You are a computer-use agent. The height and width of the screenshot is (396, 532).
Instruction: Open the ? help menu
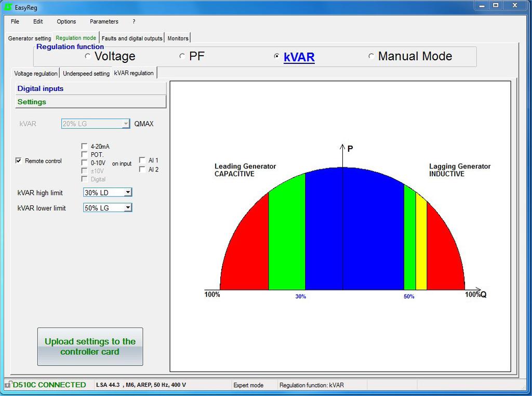134,21
